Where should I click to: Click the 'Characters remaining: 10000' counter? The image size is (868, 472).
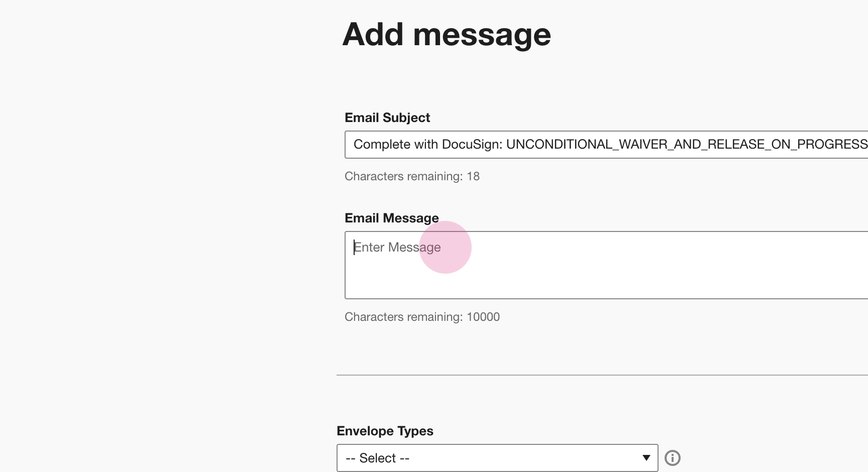click(x=422, y=317)
